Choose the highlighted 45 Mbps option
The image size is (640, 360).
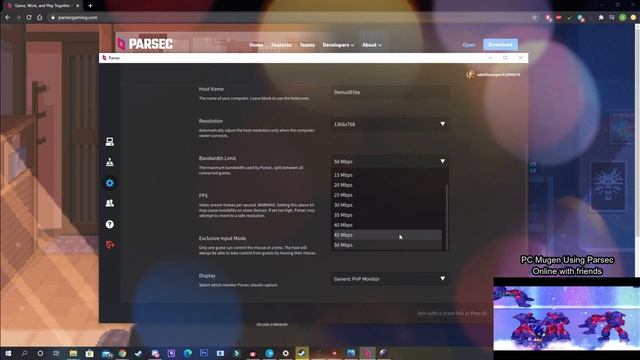[x=387, y=235]
